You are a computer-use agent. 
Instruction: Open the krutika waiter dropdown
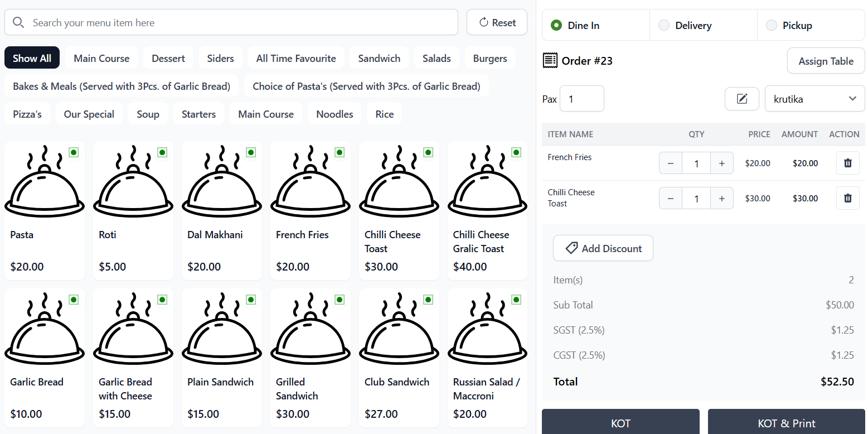(x=814, y=99)
